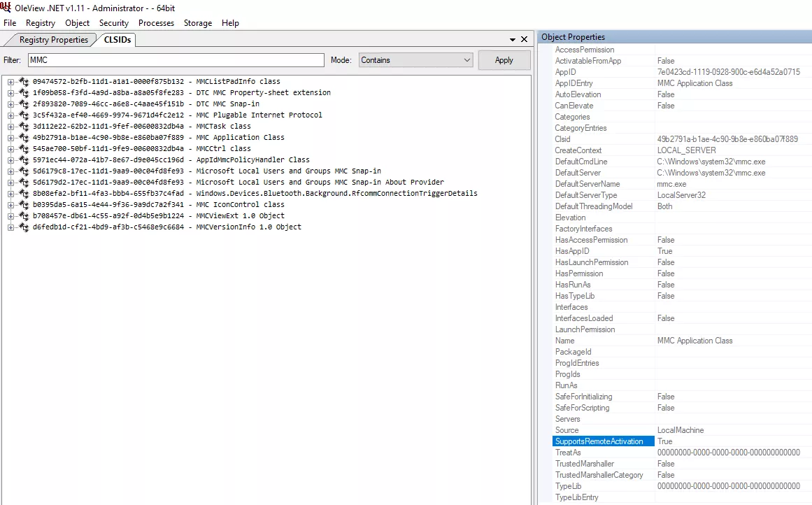Click the DefaultServerType value LocalServer32
The height and width of the screenshot is (505, 812).
(x=681, y=195)
